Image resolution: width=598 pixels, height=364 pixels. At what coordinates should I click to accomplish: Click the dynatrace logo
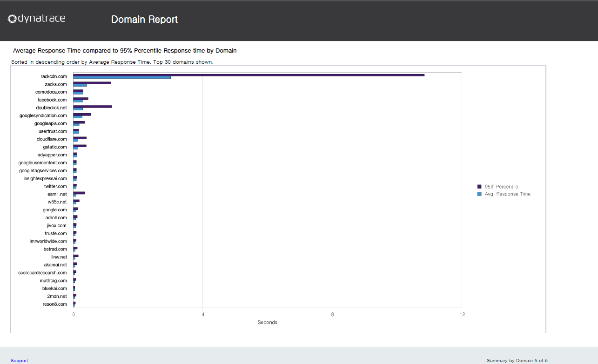pos(37,19)
